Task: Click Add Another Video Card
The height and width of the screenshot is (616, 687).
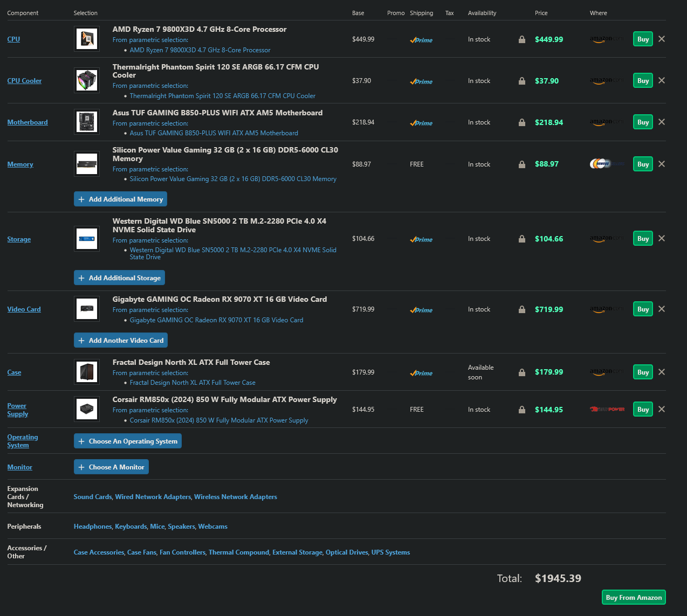Action: click(121, 340)
